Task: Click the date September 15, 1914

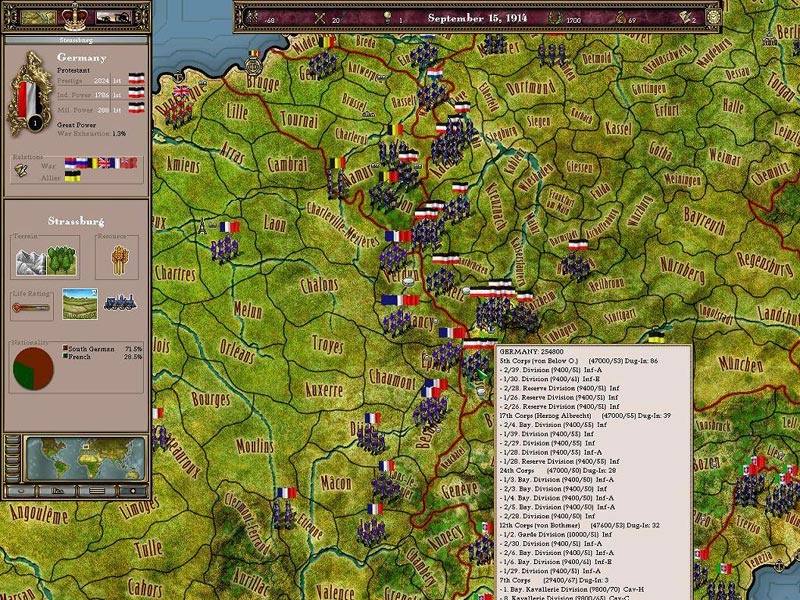Action: tap(478, 18)
